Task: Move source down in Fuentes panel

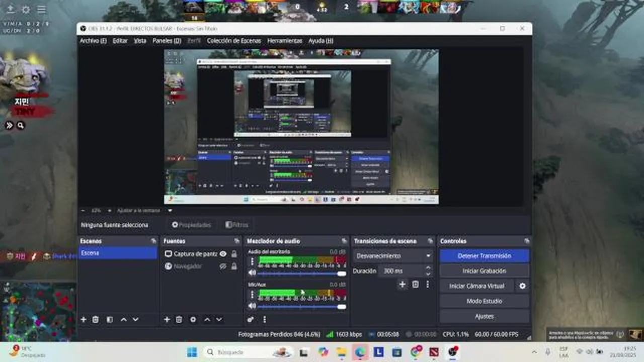Action: [x=219, y=319]
